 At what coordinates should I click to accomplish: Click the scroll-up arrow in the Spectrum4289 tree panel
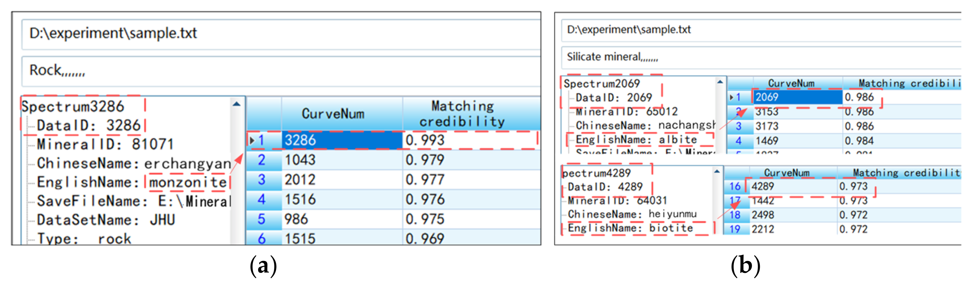[716, 171]
